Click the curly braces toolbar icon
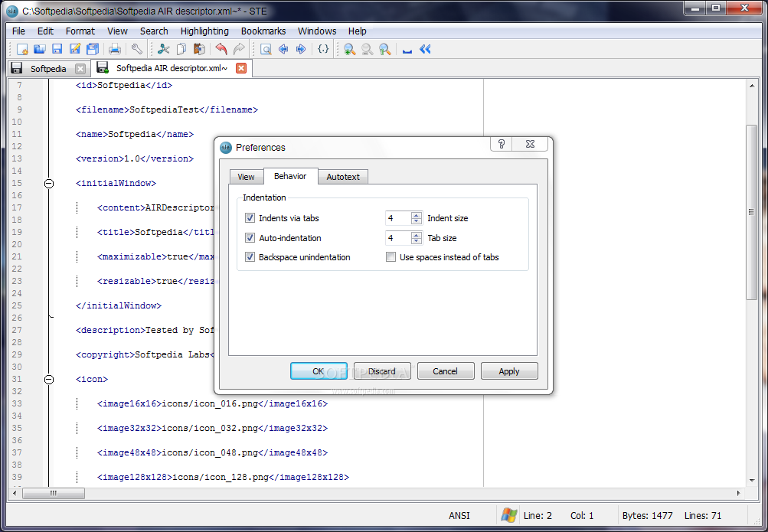The image size is (768, 532). [323, 49]
